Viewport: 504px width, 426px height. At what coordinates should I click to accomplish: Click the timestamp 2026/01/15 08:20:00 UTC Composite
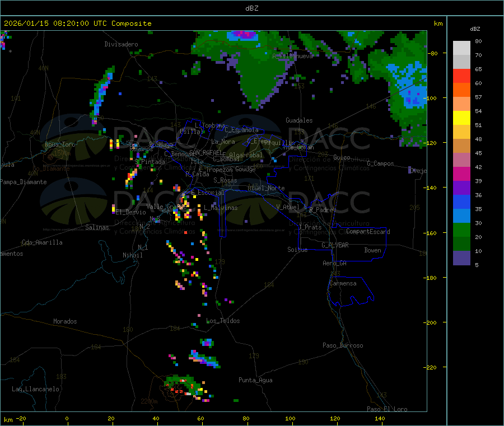click(77, 24)
